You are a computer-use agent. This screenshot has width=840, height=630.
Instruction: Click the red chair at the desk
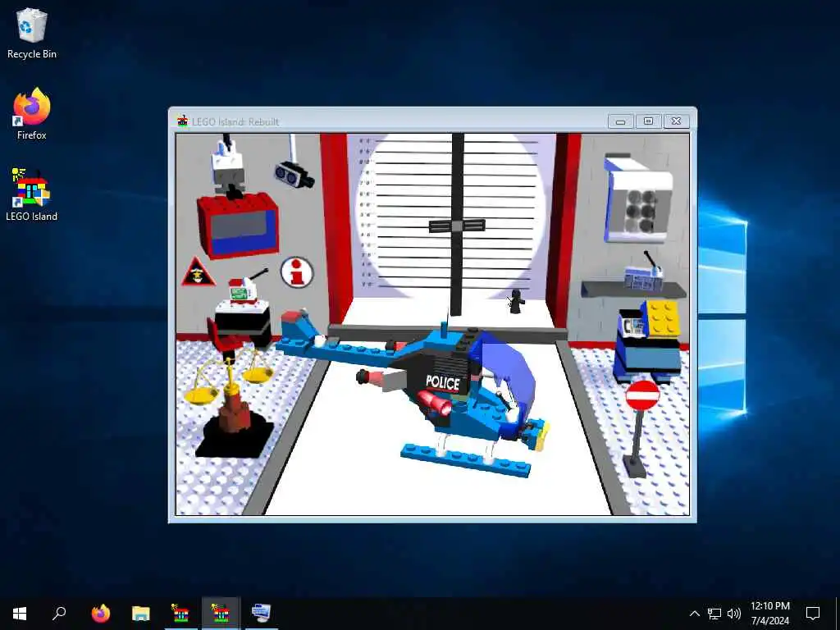coord(221,337)
